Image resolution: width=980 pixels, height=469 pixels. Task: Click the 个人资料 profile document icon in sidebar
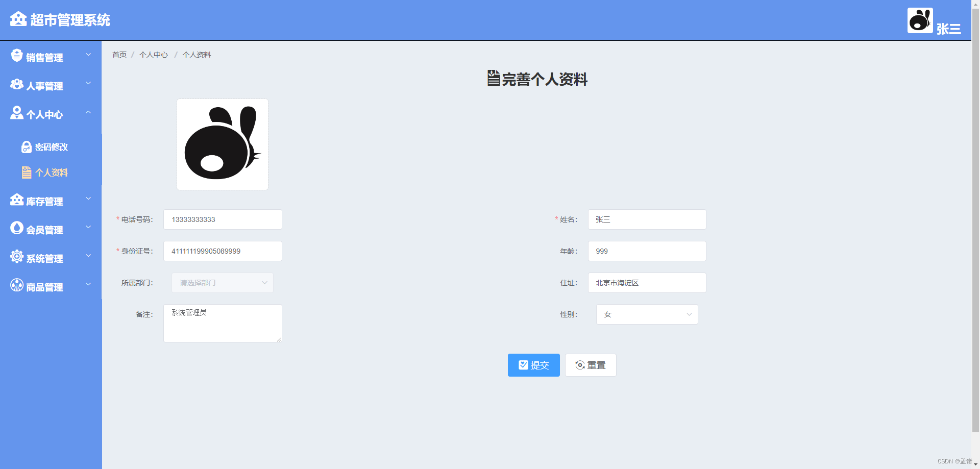27,172
